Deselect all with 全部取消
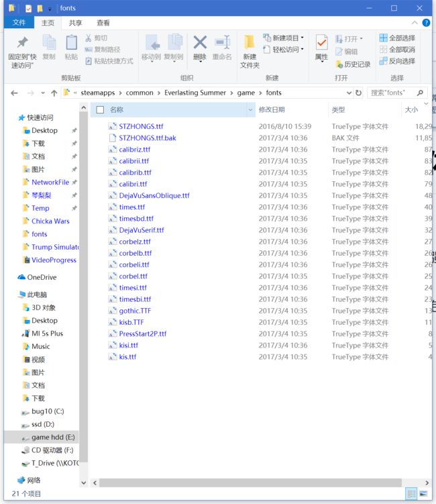 click(x=397, y=50)
